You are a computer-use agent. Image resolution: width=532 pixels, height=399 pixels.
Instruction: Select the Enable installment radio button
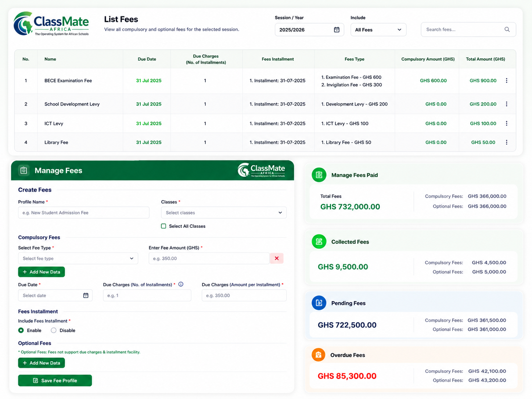(x=21, y=330)
